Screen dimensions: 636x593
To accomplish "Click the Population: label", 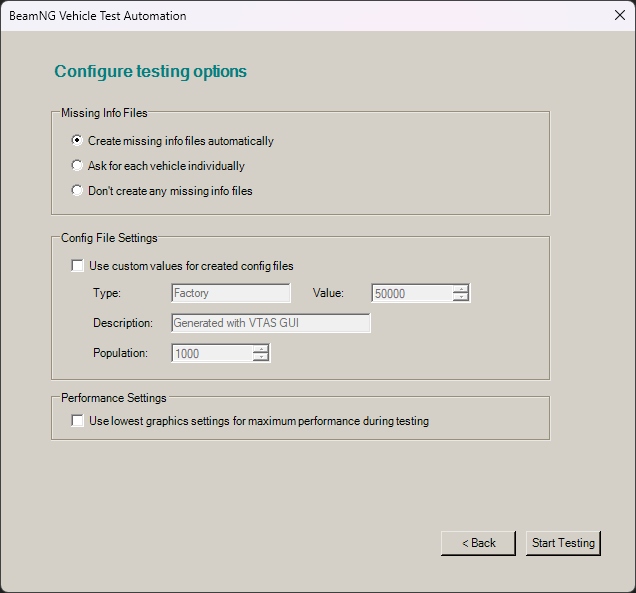I will click(x=120, y=353).
